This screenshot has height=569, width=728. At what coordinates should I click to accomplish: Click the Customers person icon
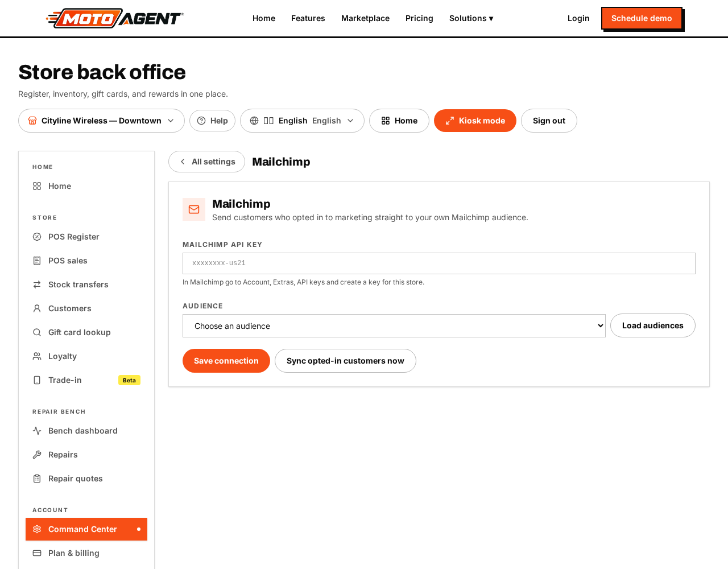tap(37, 308)
